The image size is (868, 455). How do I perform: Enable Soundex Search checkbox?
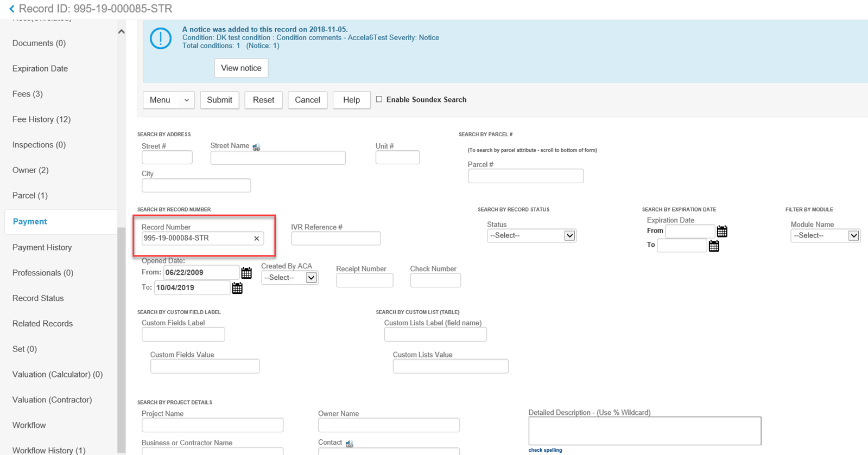pyautogui.click(x=379, y=99)
